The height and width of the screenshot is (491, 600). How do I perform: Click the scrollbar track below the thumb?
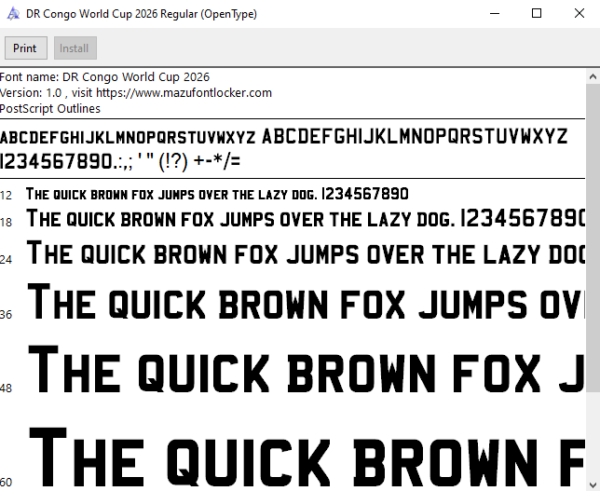click(593, 434)
